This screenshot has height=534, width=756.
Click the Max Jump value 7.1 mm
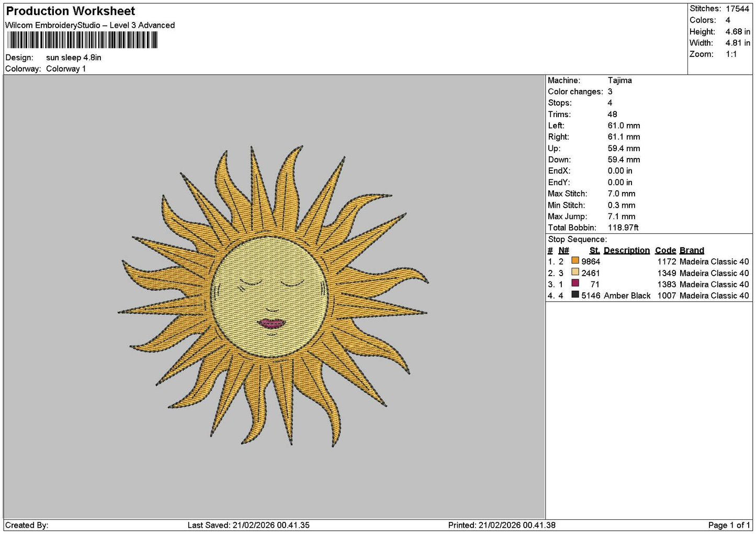622,217
